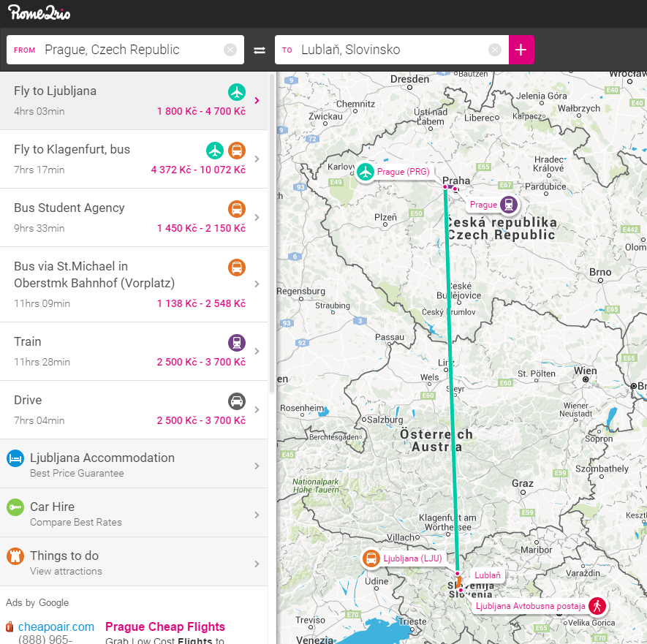Viewport: 647px width, 644px height.
Task: Expand the Train route details chevron
Action: (257, 351)
